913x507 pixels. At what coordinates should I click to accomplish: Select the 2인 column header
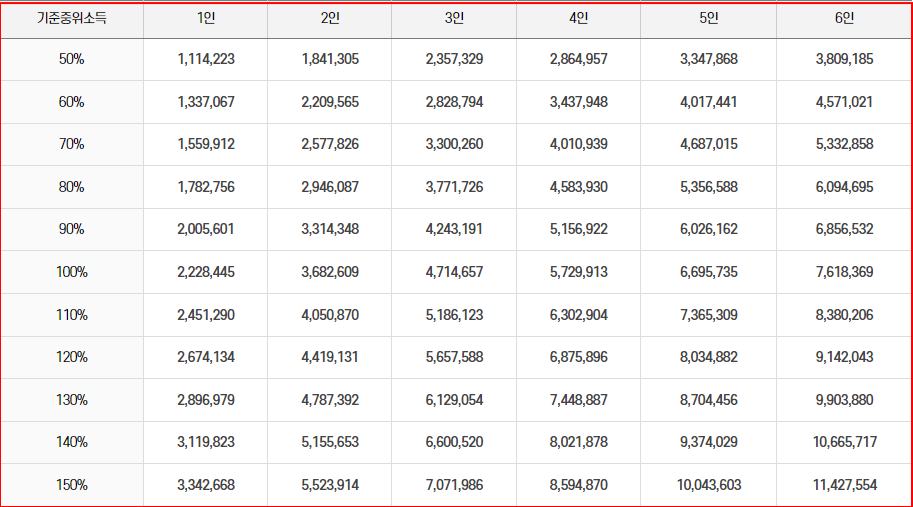pyautogui.click(x=330, y=19)
